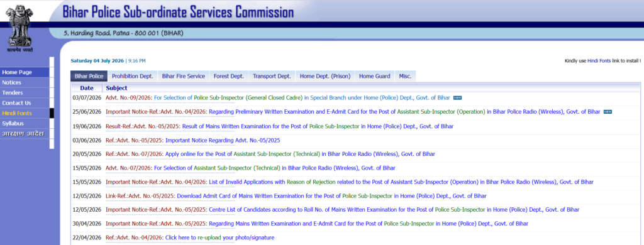Click the date 25/06/2026 cell

point(87,112)
